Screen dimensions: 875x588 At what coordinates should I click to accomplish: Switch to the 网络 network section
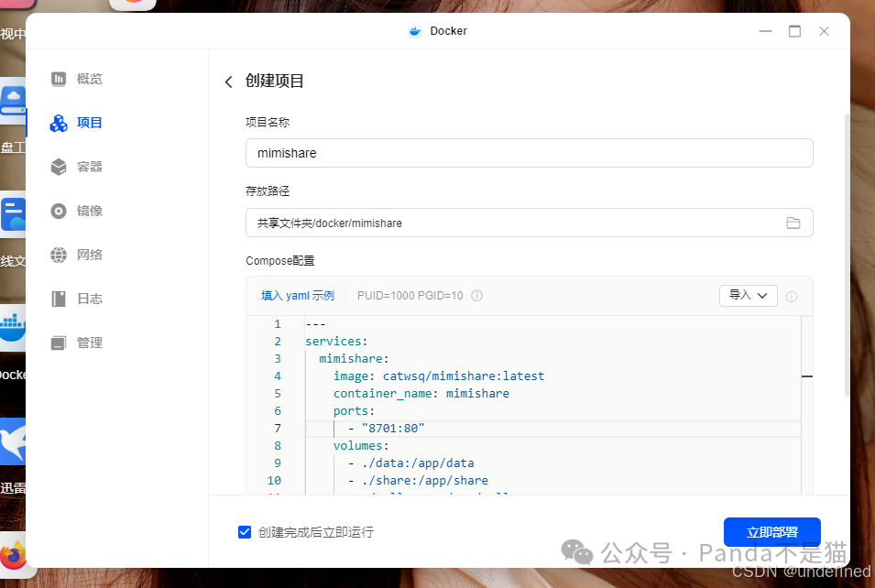(x=76, y=255)
